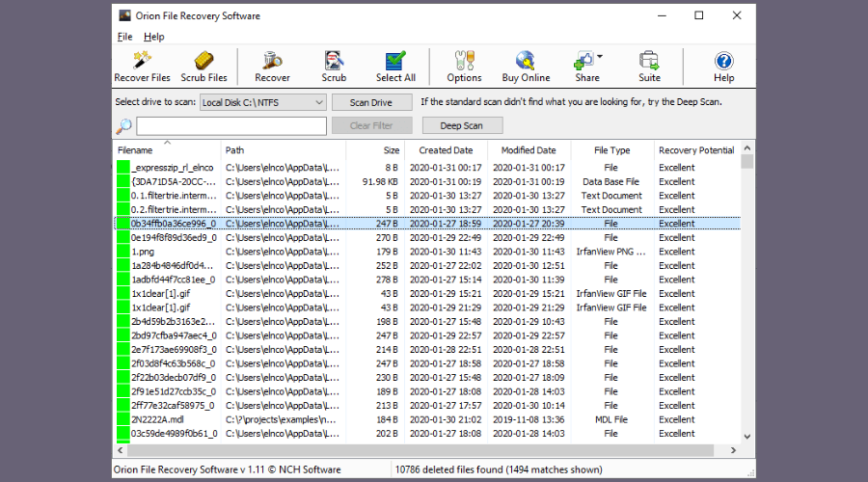Sort by Created Date column
868x482 pixels.
pyautogui.click(x=446, y=150)
